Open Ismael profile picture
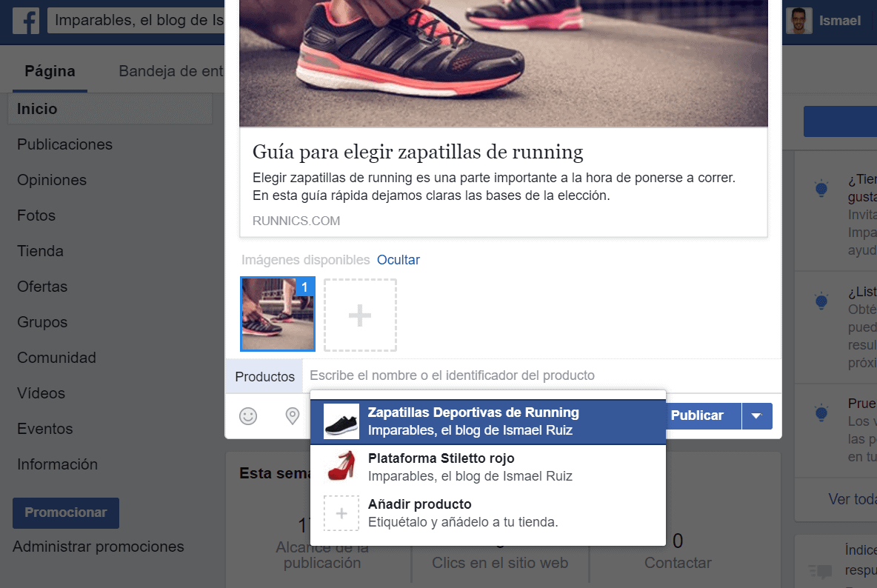Image resolution: width=877 pixels, height=588 pixels. 798,21
